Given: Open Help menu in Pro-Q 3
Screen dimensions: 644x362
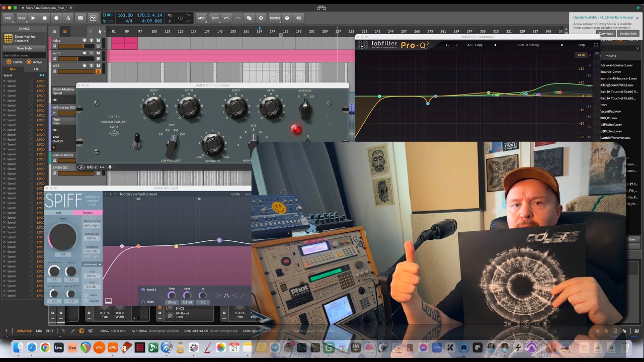Looking at the screenshot, I should [581, 45].
